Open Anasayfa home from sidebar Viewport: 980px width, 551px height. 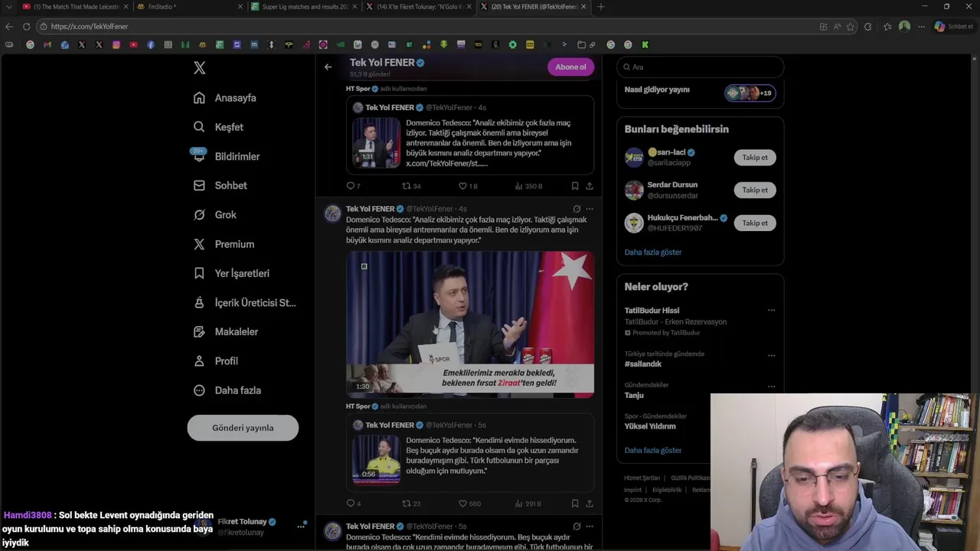(x=225, y=98)
